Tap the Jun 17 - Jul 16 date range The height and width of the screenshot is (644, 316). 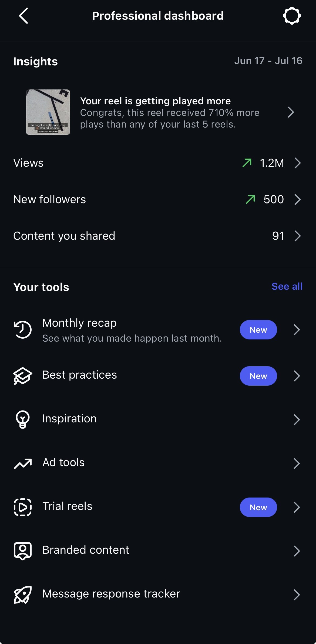pos(268,61)
